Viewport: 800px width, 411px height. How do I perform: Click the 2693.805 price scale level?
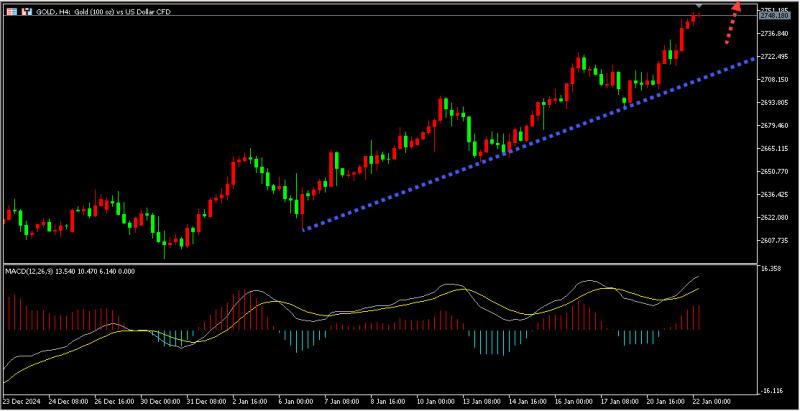[775, 102]
